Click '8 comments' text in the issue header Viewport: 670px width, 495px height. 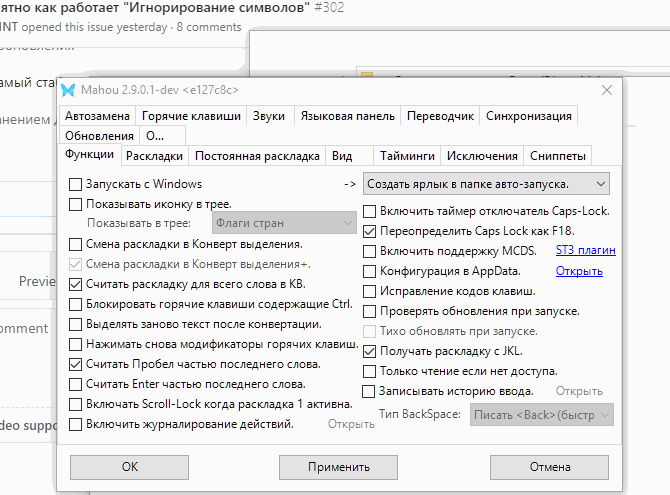(209, 27)
